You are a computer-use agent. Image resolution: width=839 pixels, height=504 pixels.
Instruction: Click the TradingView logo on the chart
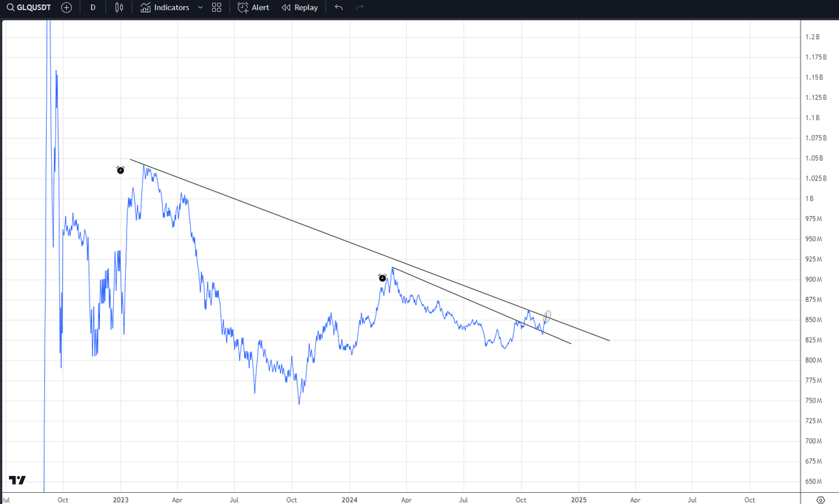tap(17, 480)
